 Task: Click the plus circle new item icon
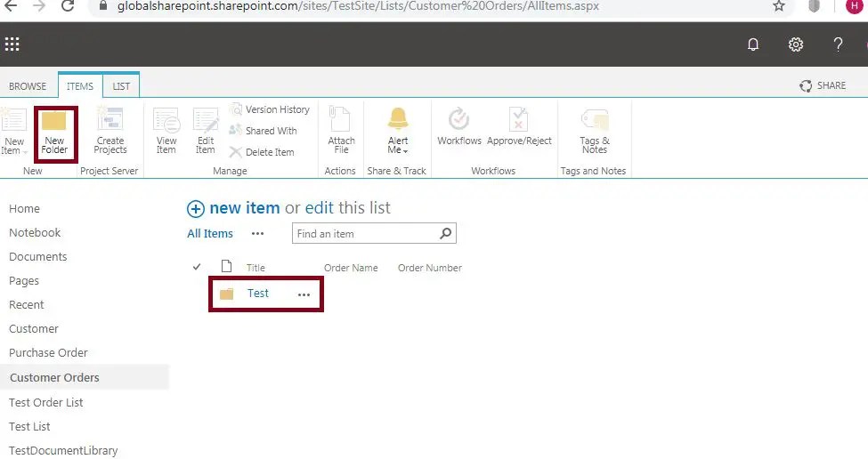pos(195,209)
